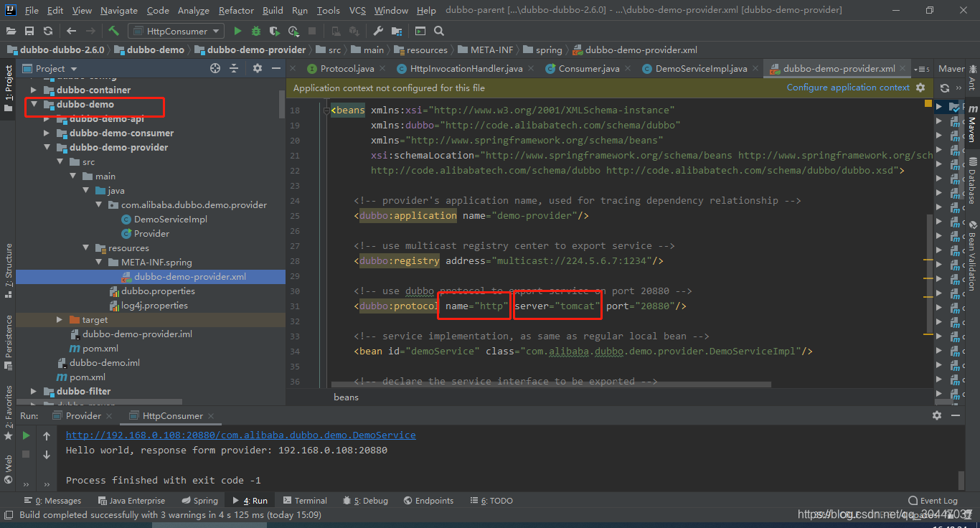The image size is (980, 528).
Task: Click the Profiler run icon in toolbar
Action: click(x=293, y=31)
